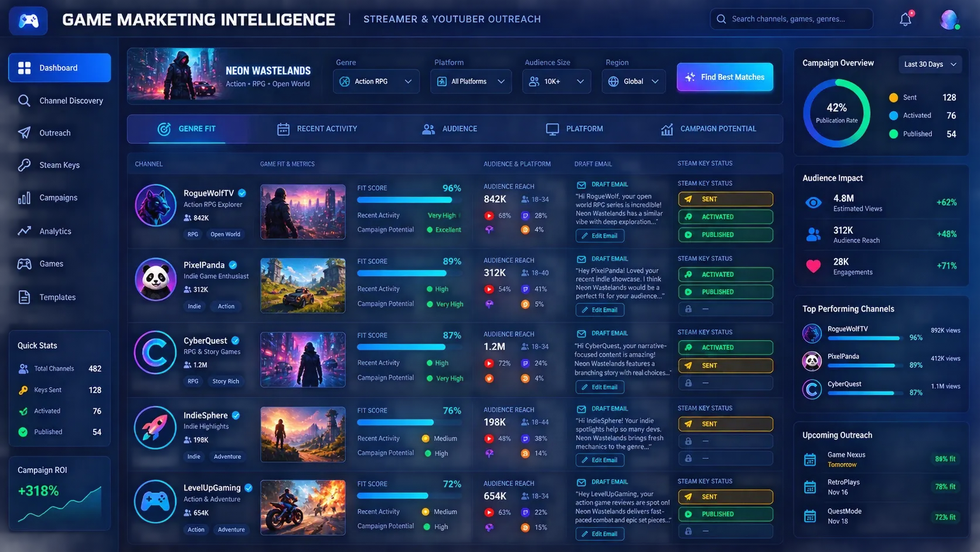Expand the Action RPG genre dropdown
The height and width of the screenshot is (552, 980).
point(376,82)
